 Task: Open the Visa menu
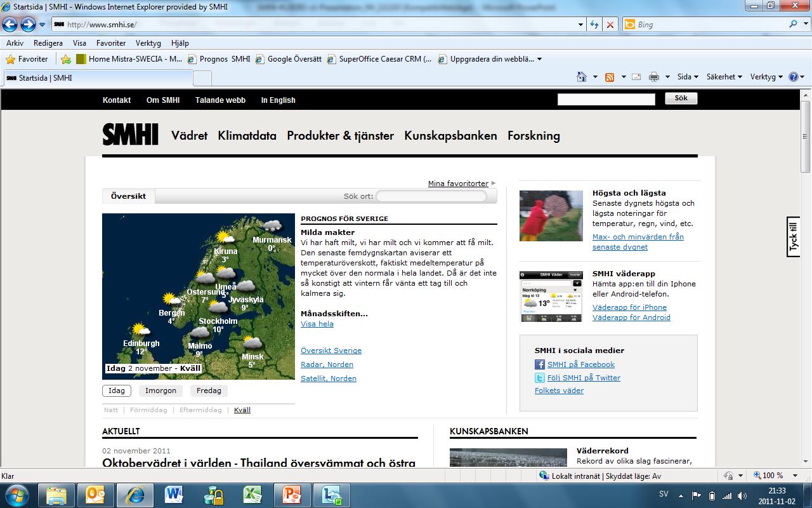(x=79, y=43)
